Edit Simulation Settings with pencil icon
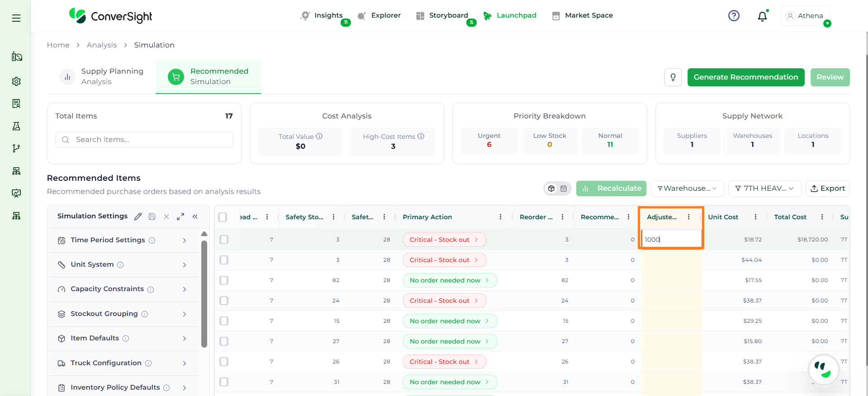The width and height of the screenshot is (868, 396). coord(138,217)
